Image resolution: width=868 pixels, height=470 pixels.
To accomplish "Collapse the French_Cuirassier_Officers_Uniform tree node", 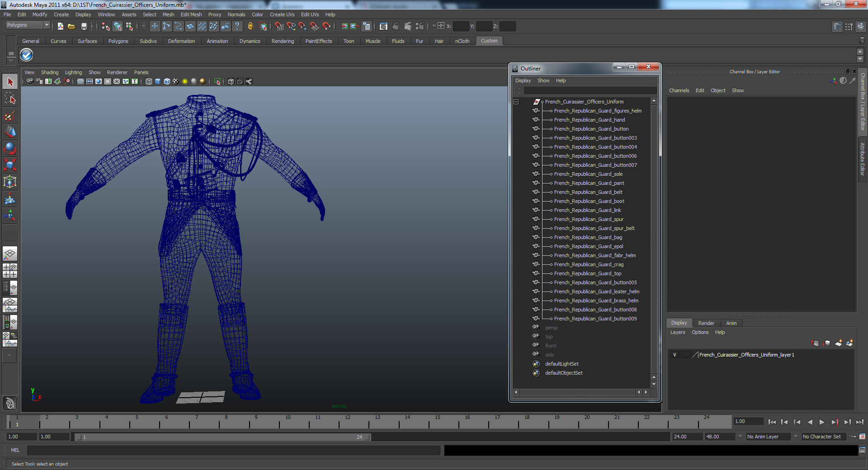I will 516,102.
